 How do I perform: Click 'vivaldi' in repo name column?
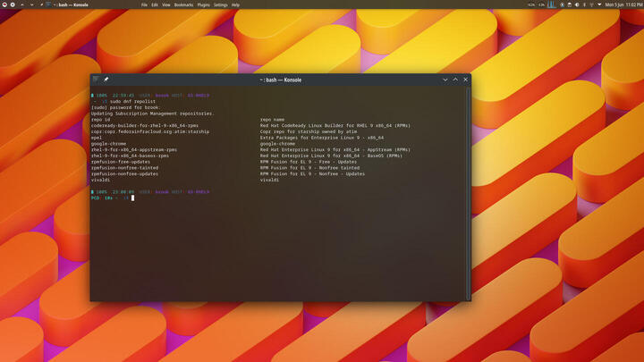pyautogui.click(x=269, y=180)
